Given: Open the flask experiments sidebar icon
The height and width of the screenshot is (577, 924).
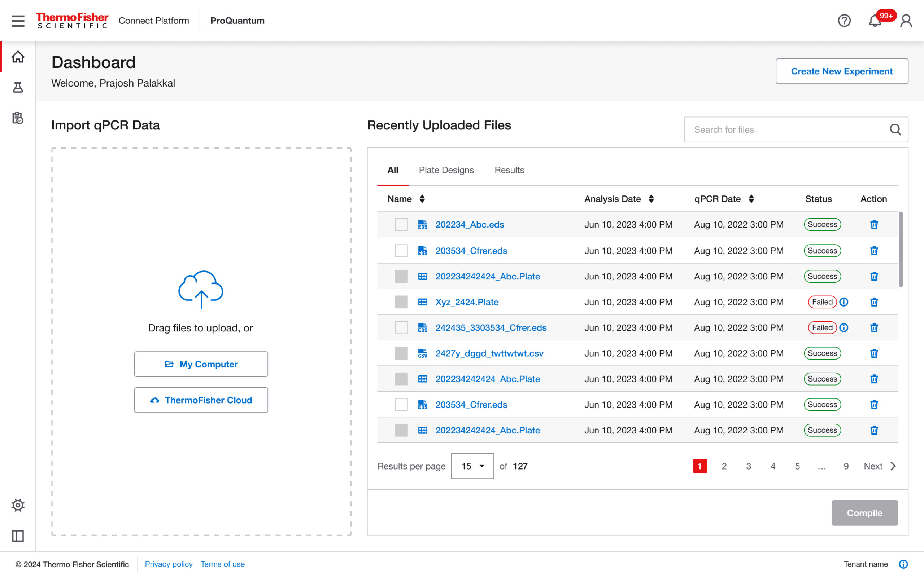Looking at the screenshot, I should [x=18, y=87].
